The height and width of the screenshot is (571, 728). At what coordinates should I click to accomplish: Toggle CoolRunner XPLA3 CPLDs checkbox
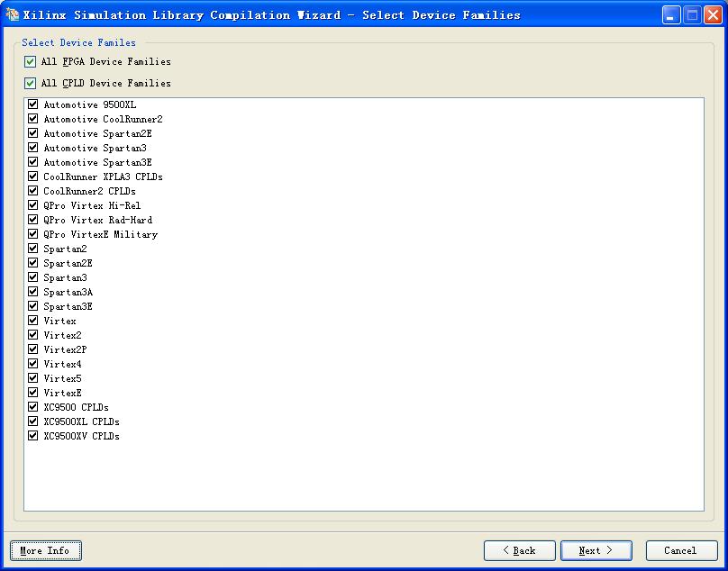[33, 177]
